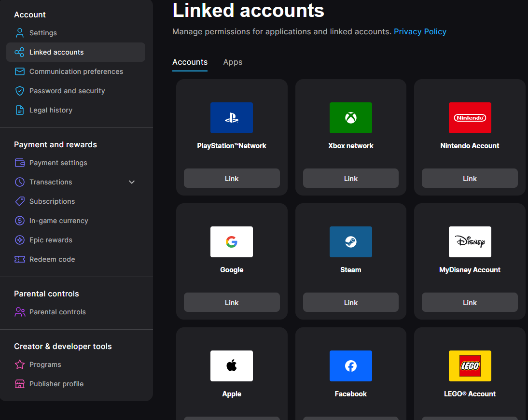The image size is (528, 420).
Task: Switch to the Apps tab
Action: tap(233, 62)
